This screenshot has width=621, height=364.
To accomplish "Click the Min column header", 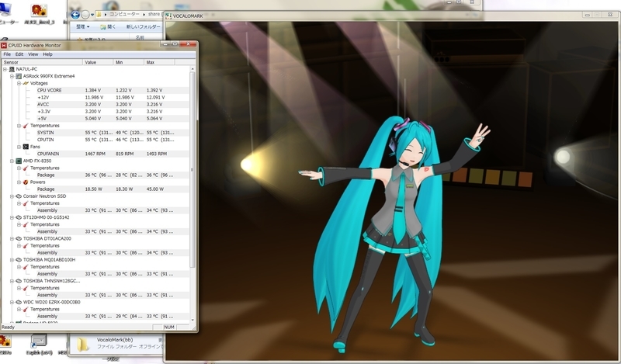I will (x=129, y=62).
